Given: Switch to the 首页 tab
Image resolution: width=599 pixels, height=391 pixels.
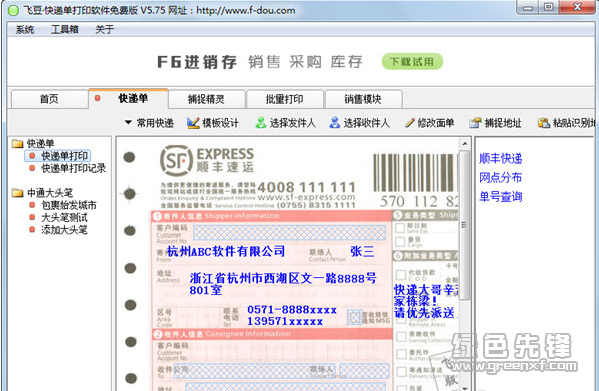Looking at the screenshot, I should (49, 99).
